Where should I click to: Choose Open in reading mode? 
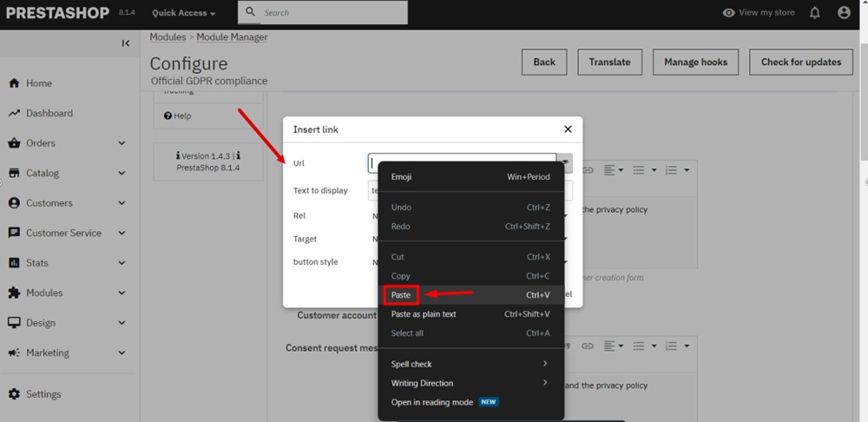pyautogui.click(x=470, y=402)
